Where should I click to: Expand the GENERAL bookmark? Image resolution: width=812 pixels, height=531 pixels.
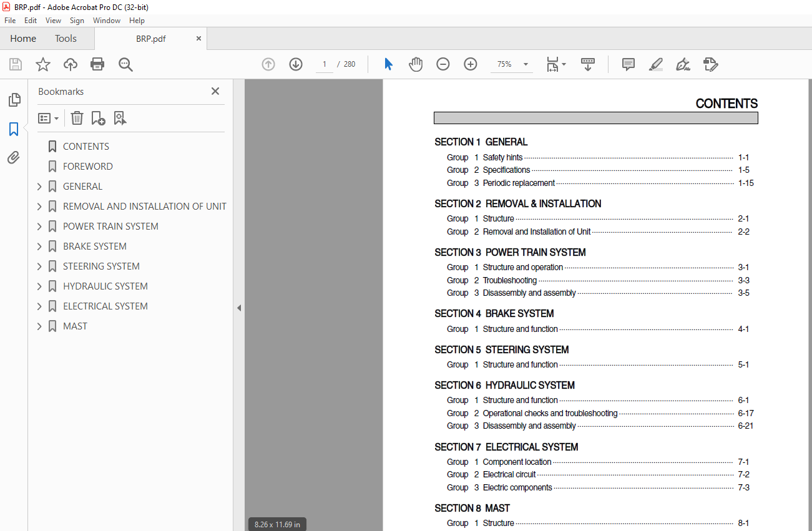pyautogui.click(x=39, y=187)
